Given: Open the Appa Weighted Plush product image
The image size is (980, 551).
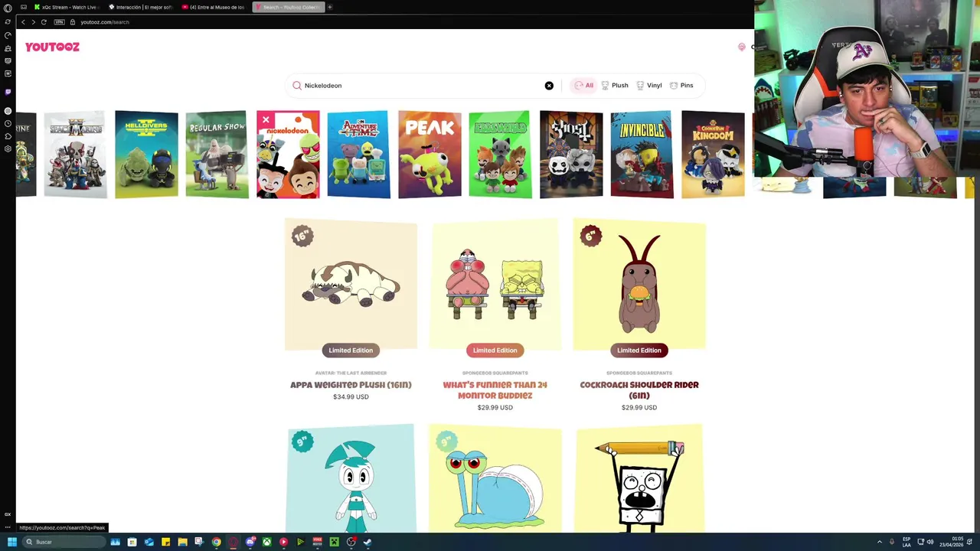Looking at the screenshot, I should (351, 284).
